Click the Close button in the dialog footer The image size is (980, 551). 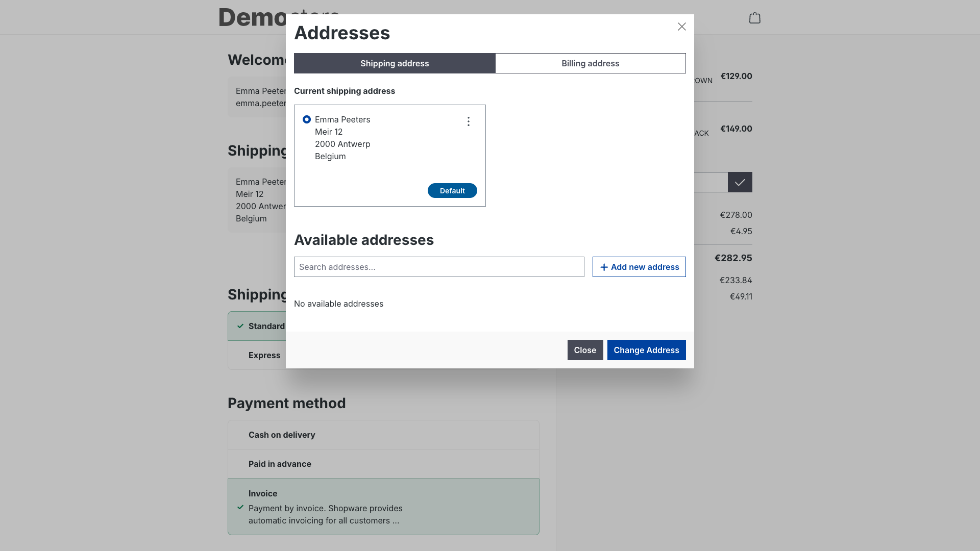(585, 350)
